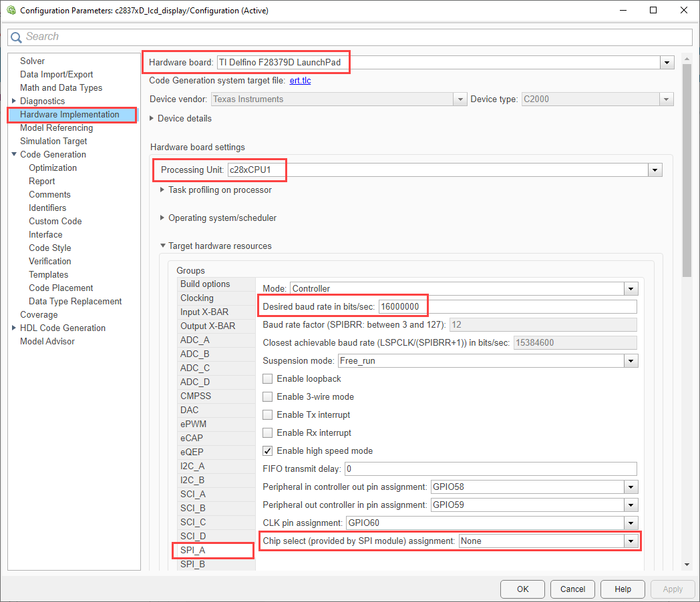Open the Hardware board dropdown
Screen dimensions: 700x602
[x=667, y=63]
